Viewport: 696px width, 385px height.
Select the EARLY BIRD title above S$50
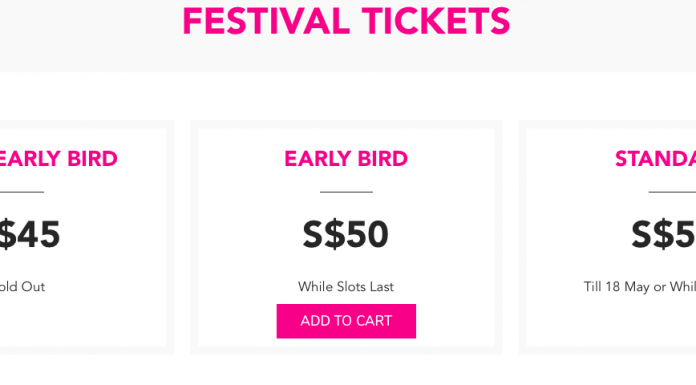click(346, 159)
